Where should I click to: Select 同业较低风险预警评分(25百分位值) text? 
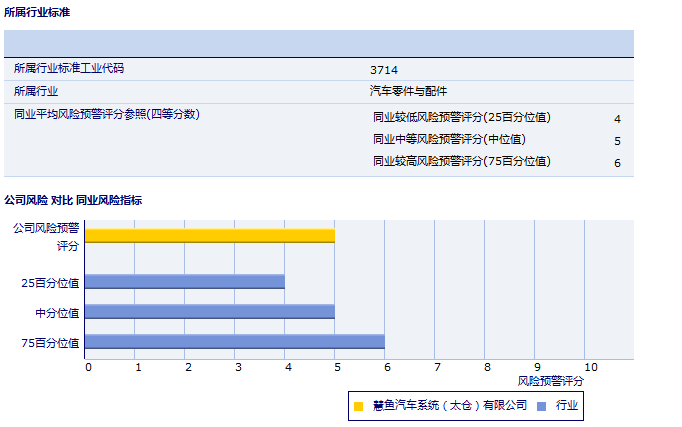click(x=461, y=118)
